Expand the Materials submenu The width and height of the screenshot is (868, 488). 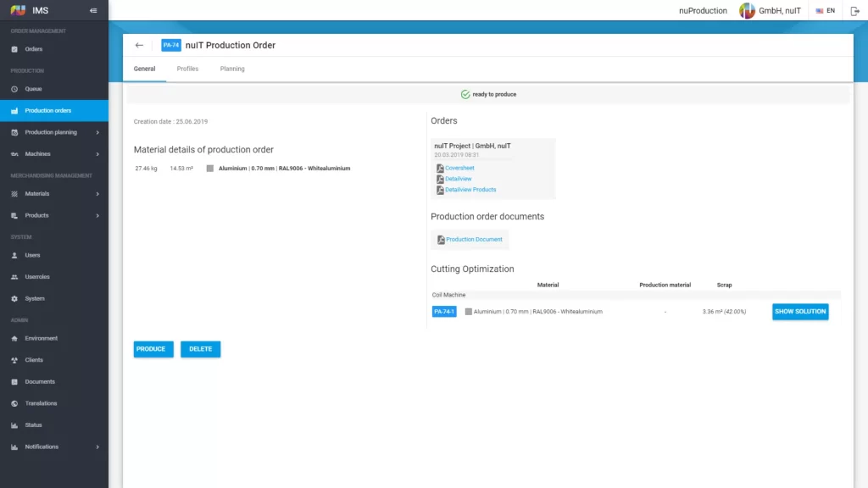[x=97, y=194]
